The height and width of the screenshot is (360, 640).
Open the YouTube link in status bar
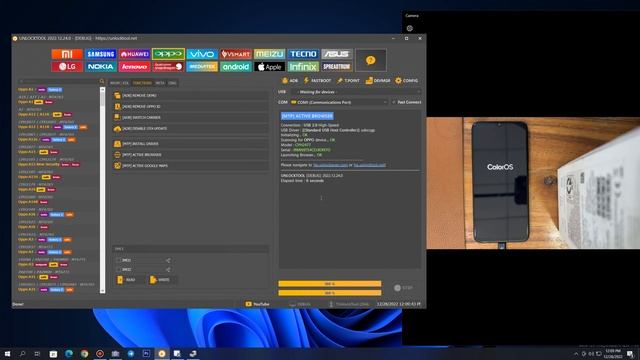pyautogui.click(x=257, y=304)
